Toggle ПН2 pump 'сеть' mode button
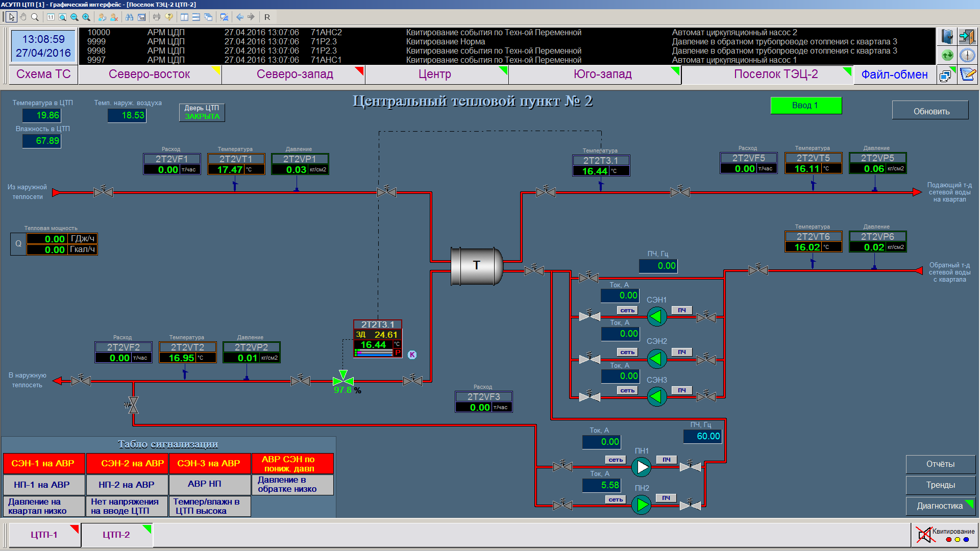The image size is (980, 551). pyautogui.click(x=615, y=499)
